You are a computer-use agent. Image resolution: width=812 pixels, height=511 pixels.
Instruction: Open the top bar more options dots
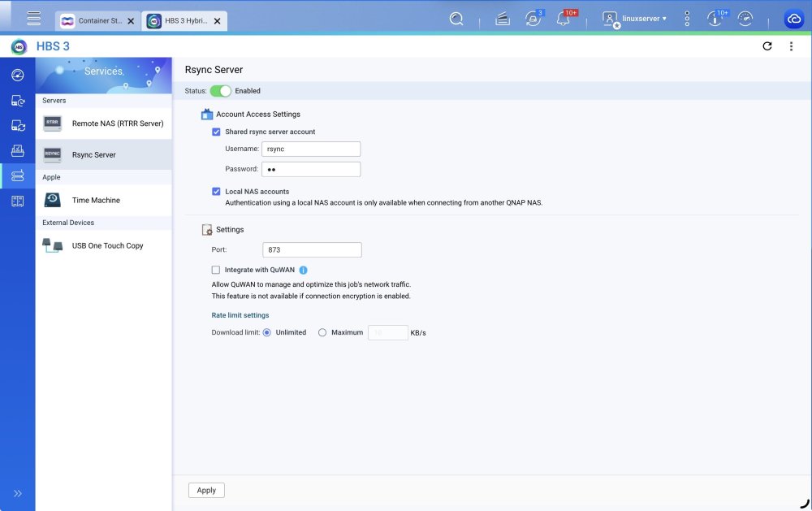point(687,19)
